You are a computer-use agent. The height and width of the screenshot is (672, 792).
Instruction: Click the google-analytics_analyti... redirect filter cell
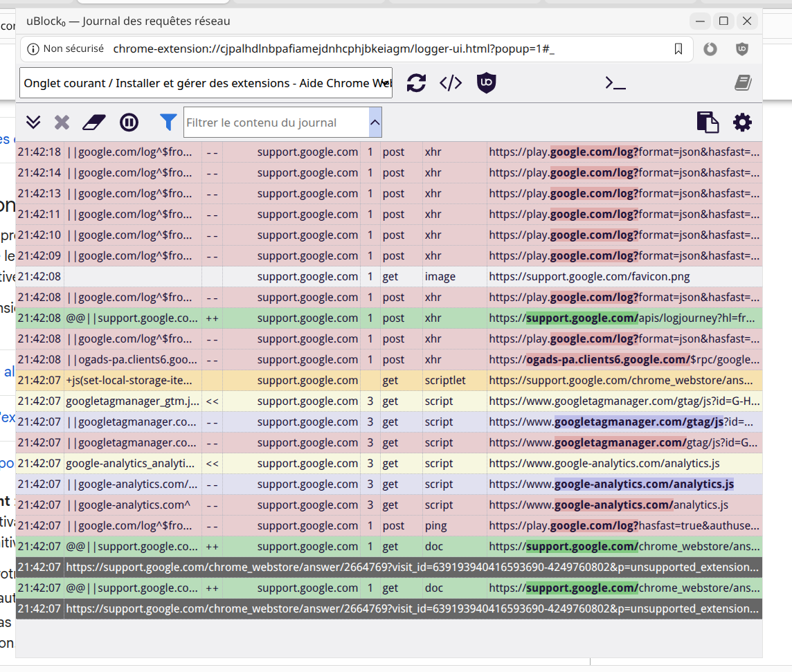[133, 464]
